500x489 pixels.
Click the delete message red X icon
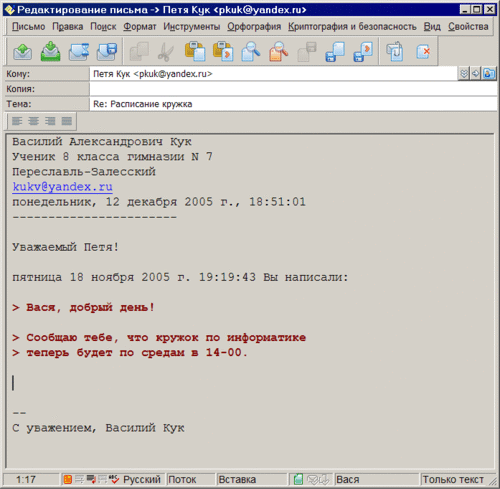coord(423,52)
